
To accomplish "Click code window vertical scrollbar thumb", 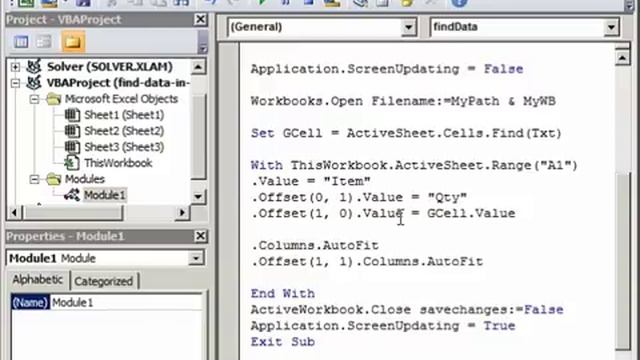I will pyautogui.click(x=622, y=260).
